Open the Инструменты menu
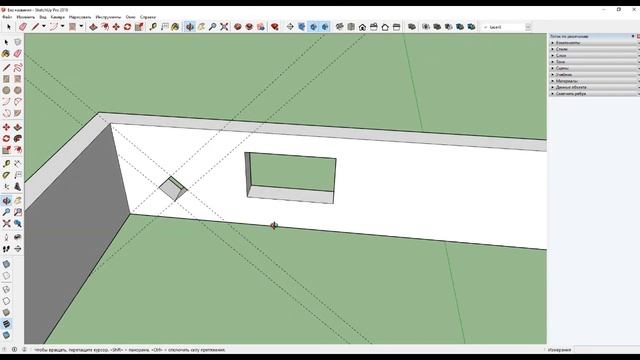 (x=108, y=17)
